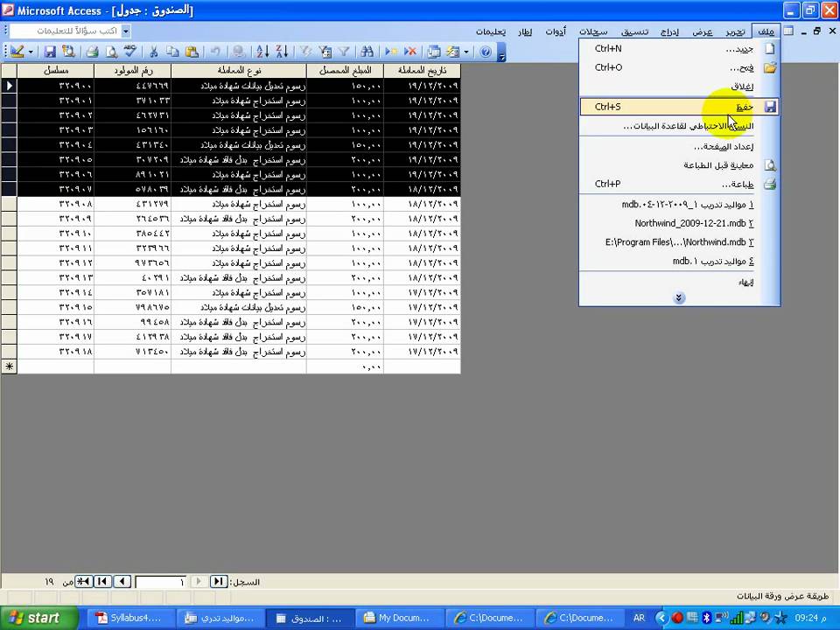Choose فتح (Open) in the File menu
840x630 pixels.
(x=679, y=68)
